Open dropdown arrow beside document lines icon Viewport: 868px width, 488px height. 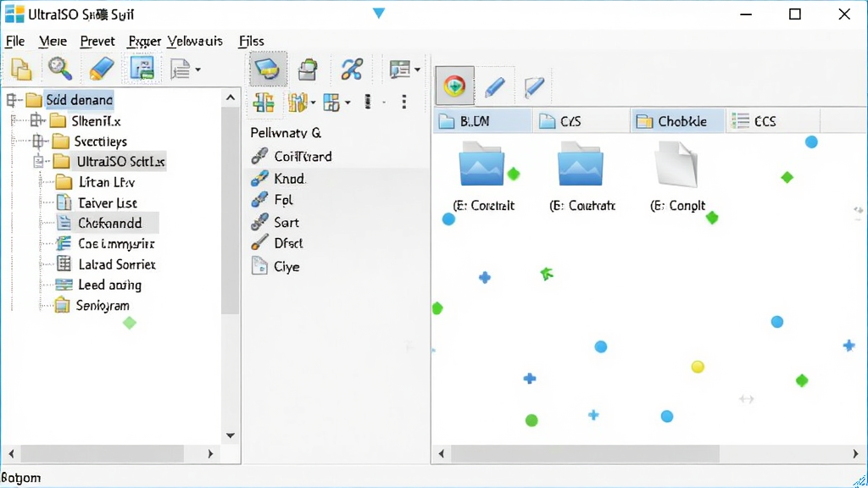coord(198,70)
